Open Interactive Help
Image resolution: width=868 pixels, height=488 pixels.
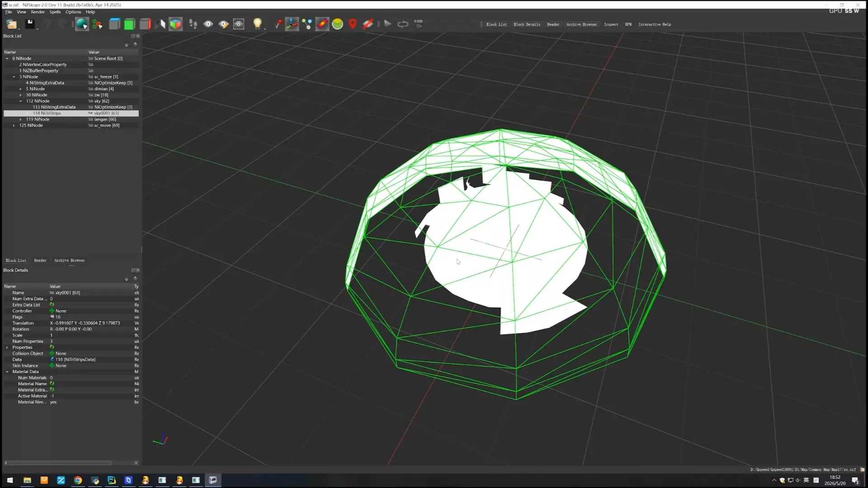pos(655,24)
